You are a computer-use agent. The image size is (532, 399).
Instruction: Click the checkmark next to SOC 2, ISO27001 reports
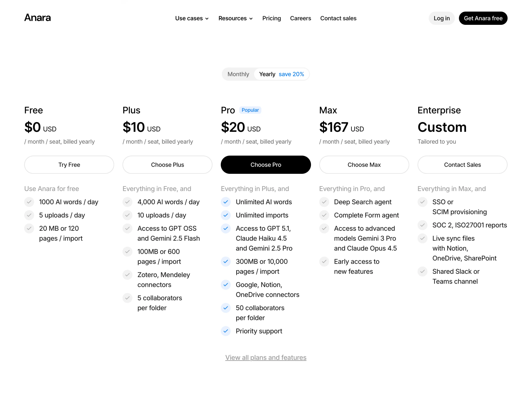[422, 225]
